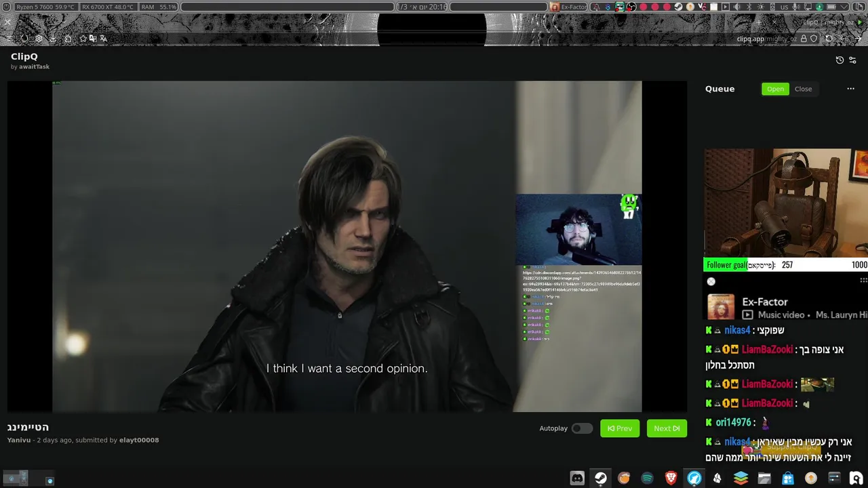Viewport: 868px width, 488px height.
Task: Click the translate page icon in browser toolbar
Action: (x=103, y=39)
